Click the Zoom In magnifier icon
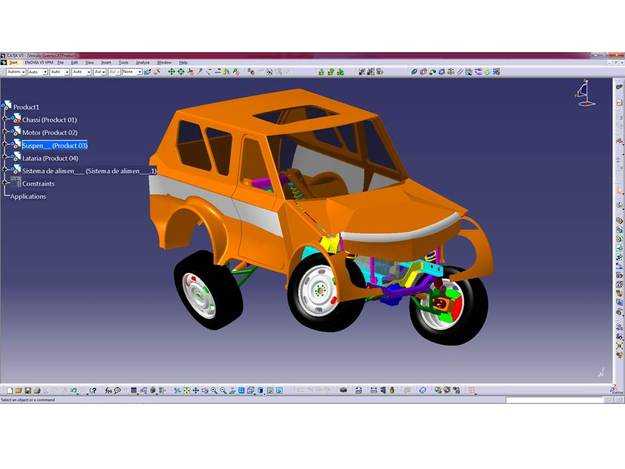This screenshot has width=625, height=469. [214, 391]
